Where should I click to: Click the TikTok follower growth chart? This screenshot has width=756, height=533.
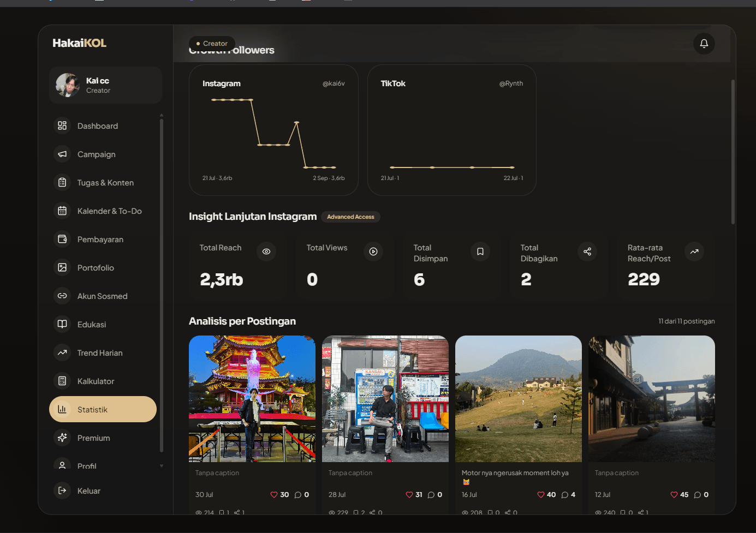[452, 134]
